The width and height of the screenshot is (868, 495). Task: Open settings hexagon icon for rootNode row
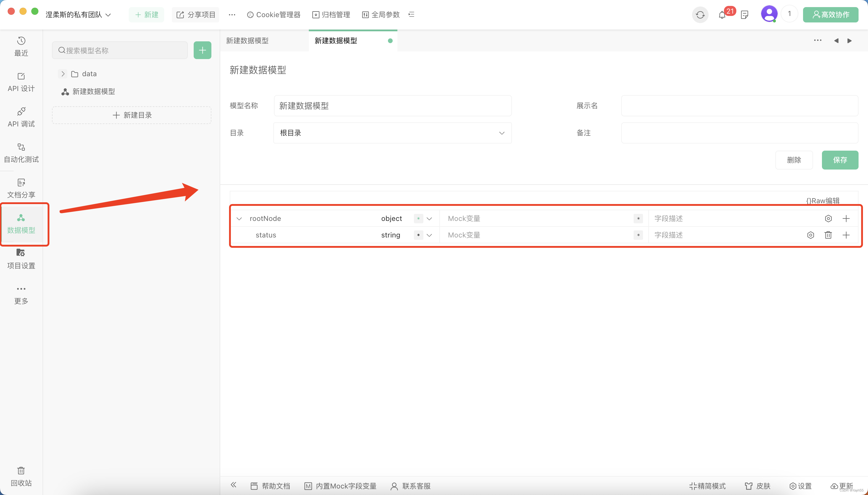[828, 219]
